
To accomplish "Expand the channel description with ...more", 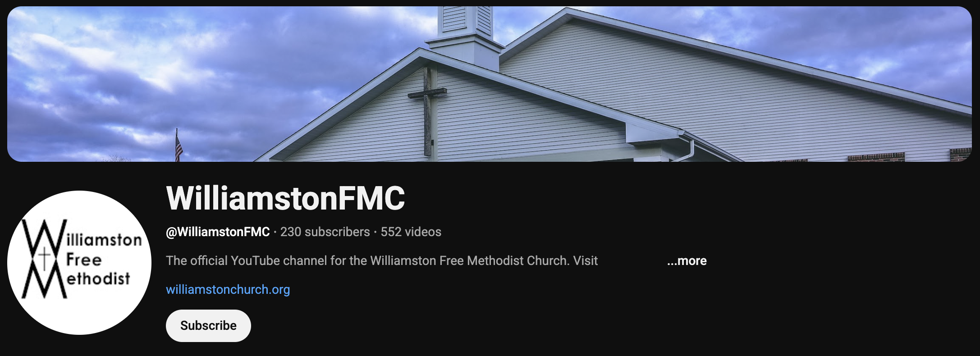I will [687, 260].
